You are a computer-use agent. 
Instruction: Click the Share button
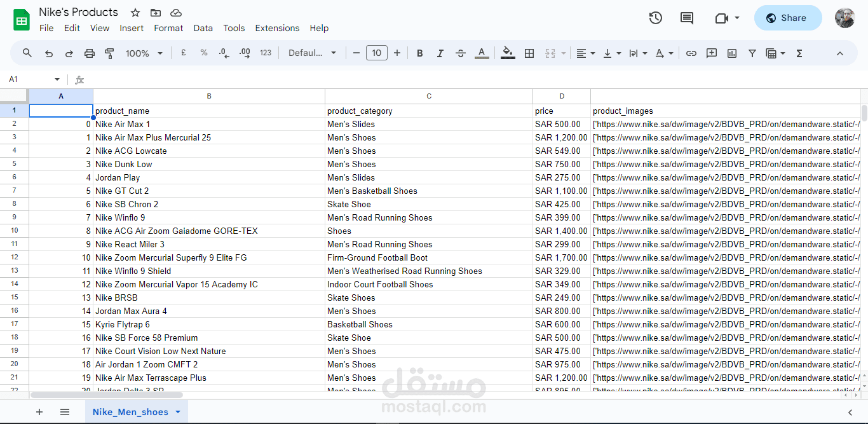[788, 18]
